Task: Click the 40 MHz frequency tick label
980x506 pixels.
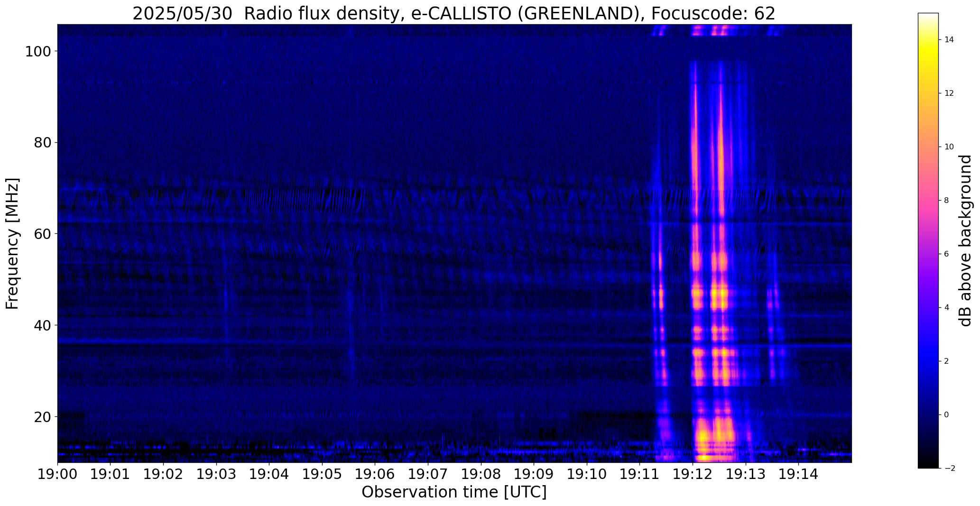Action: coord(42,325)
